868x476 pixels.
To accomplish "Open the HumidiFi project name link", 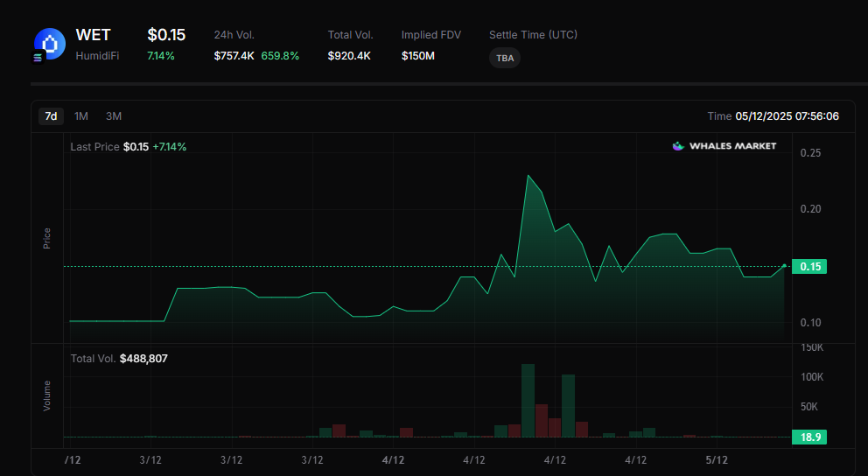I will pos(97,56).
